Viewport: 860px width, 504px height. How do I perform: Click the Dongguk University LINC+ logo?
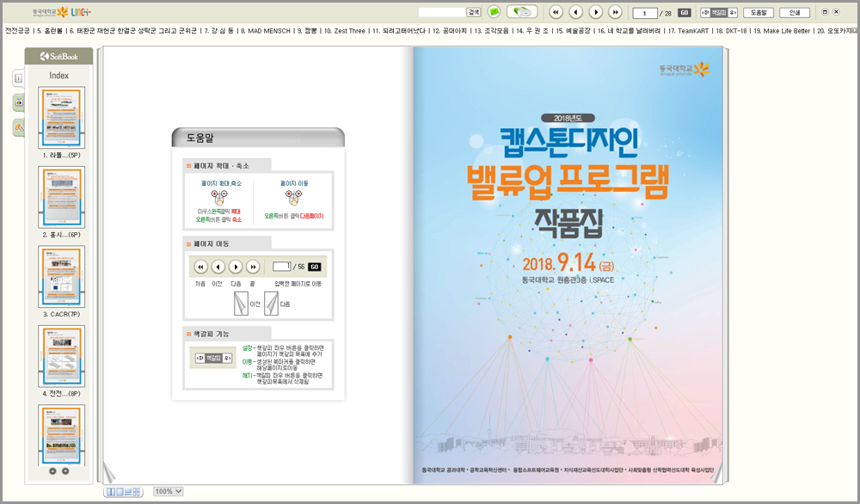[x=62, y=12]
